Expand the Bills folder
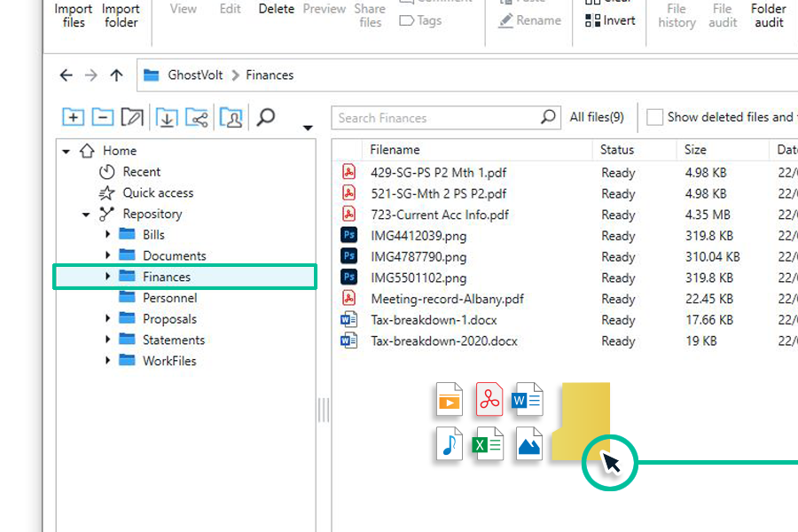This screenshot has width=798, height=532. (x=108, y=234)
